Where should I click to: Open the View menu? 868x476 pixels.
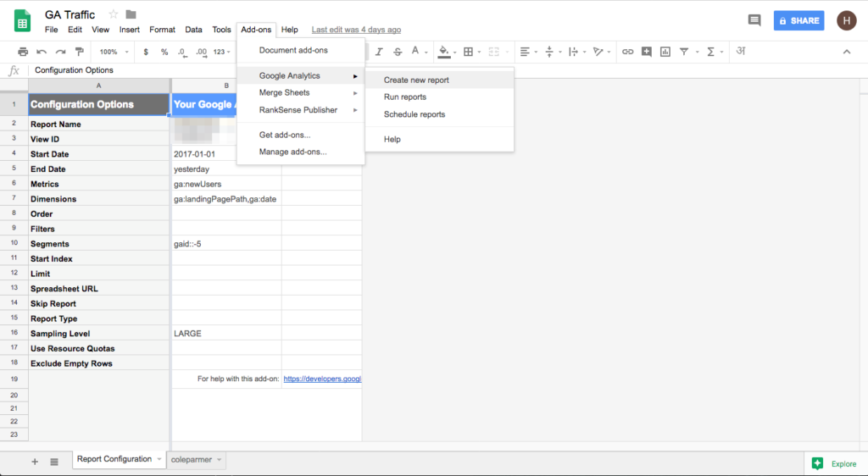(100, 30)
